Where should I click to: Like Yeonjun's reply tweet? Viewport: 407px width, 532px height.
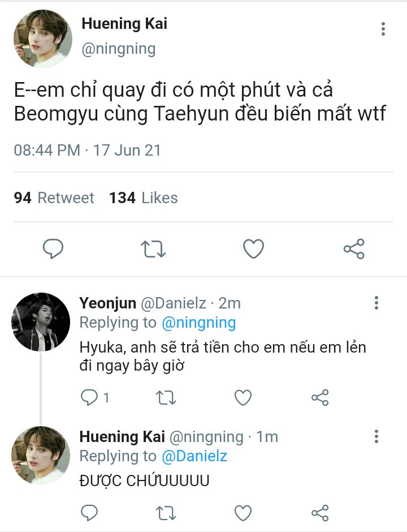click(x=243, y=398)
